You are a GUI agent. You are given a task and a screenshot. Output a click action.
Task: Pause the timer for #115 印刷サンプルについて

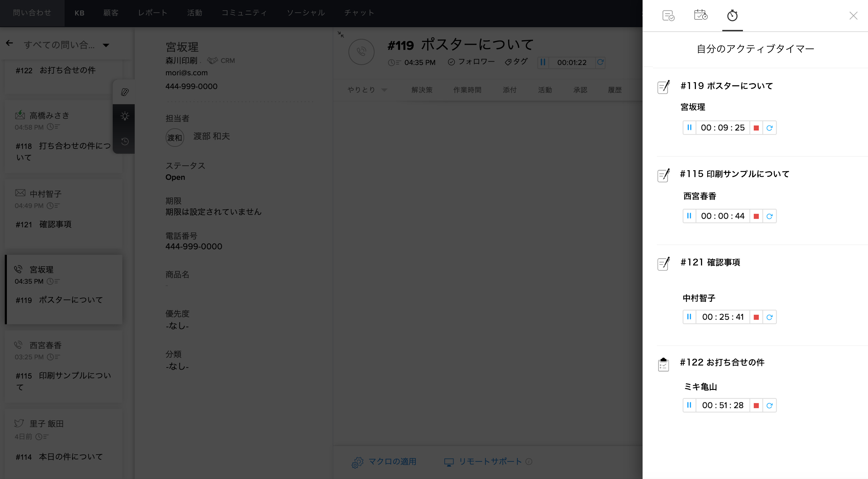click(689, 216)
